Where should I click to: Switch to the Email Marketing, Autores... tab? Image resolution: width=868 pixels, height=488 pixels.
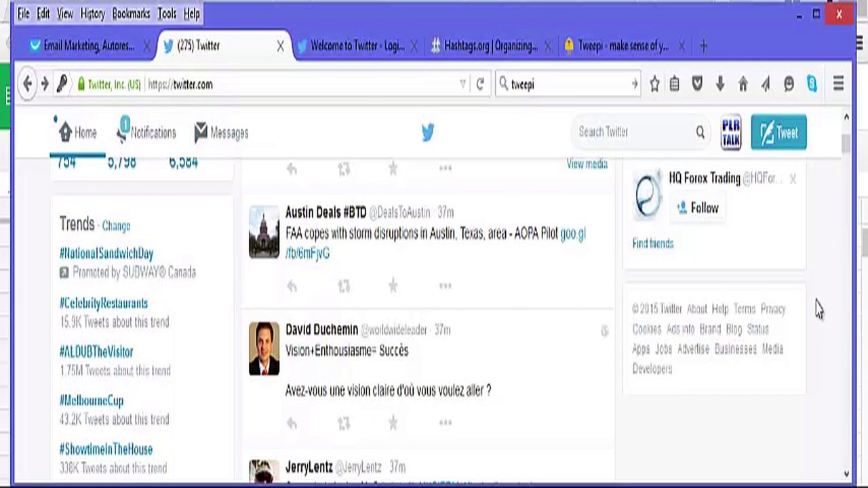(x=87, y=46)
